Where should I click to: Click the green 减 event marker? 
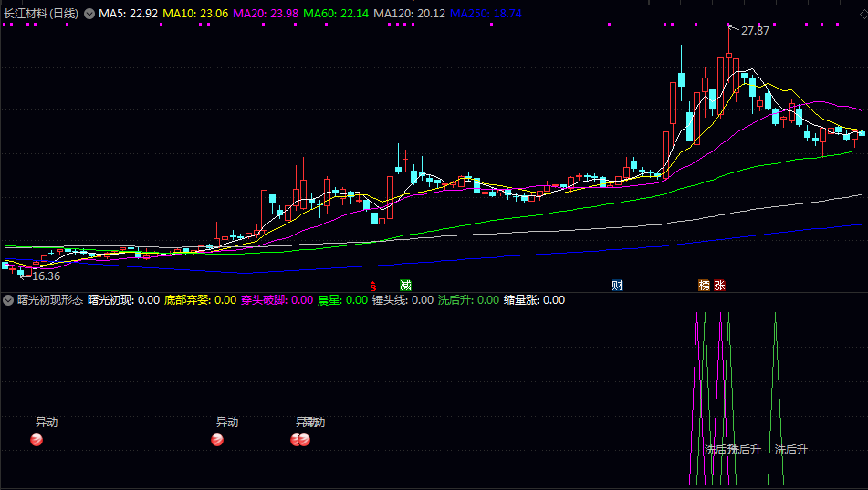[405, 285]
